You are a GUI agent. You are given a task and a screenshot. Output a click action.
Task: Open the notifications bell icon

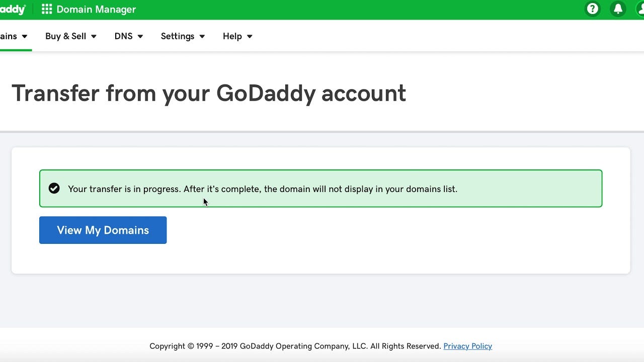618,9
